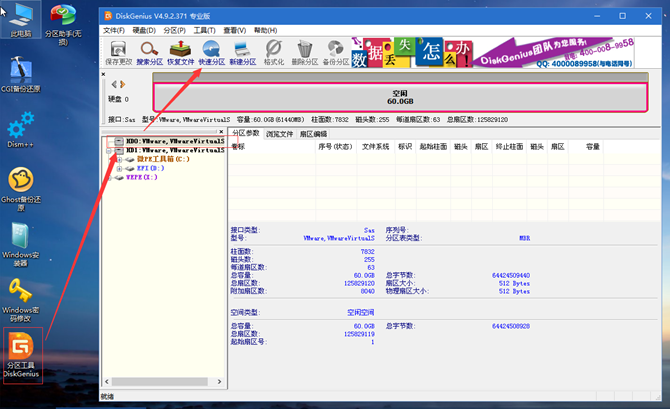Click the 卷标 column header
This screenshot has width=670, height=409.
point(272,147)
